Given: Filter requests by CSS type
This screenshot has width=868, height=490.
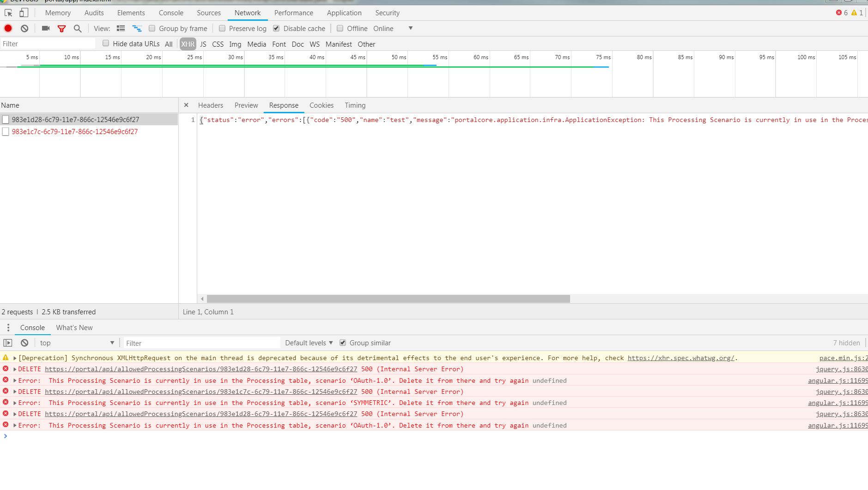Looking at the screenshot, I should 218,44.
